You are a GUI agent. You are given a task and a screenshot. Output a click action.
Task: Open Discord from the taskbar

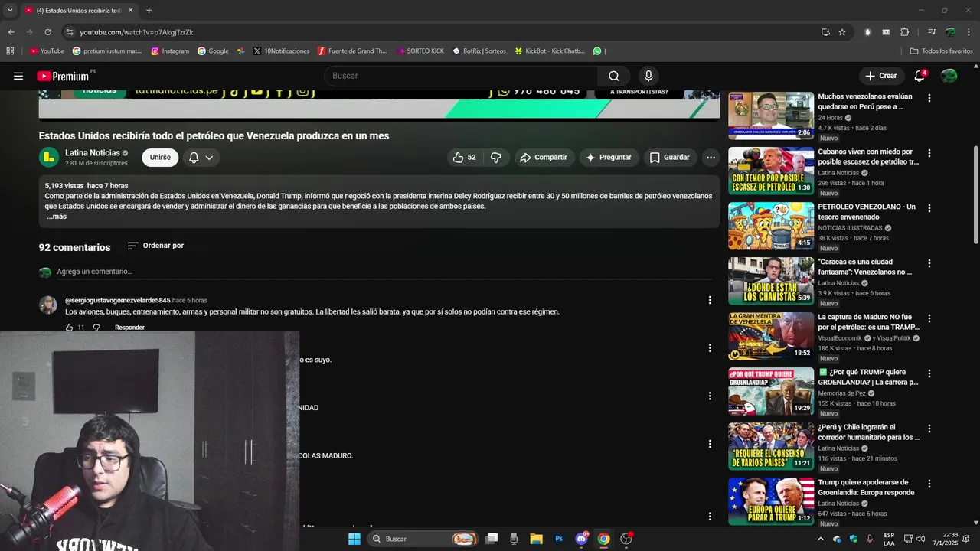click(582, 539)
